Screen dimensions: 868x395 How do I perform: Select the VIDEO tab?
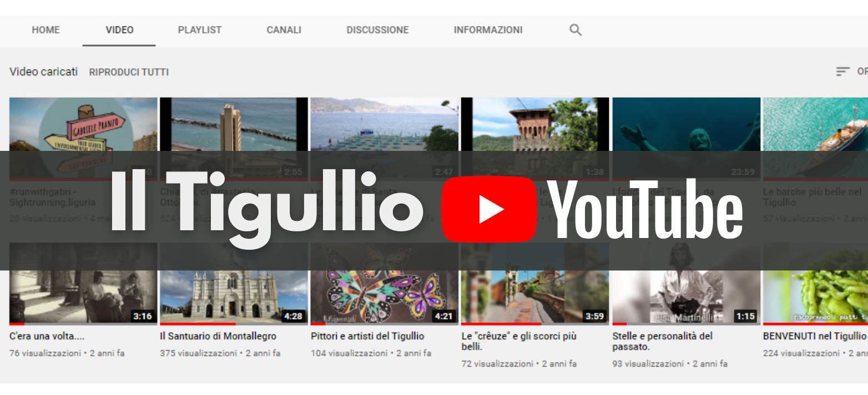click(x=119, y=30)
